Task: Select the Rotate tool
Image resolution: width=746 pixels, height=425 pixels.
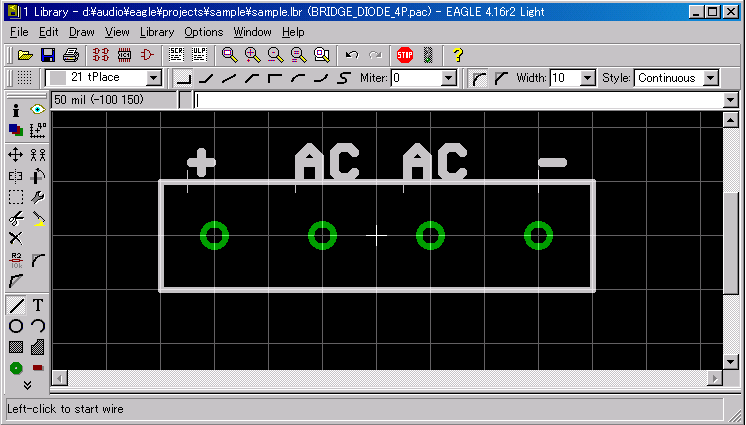Action: tap(38, 176)
